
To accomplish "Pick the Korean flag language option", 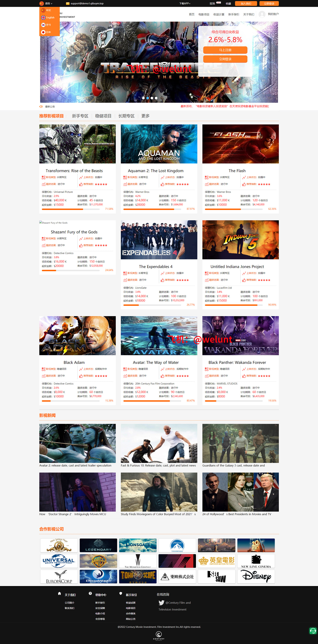I will point(46,25).
